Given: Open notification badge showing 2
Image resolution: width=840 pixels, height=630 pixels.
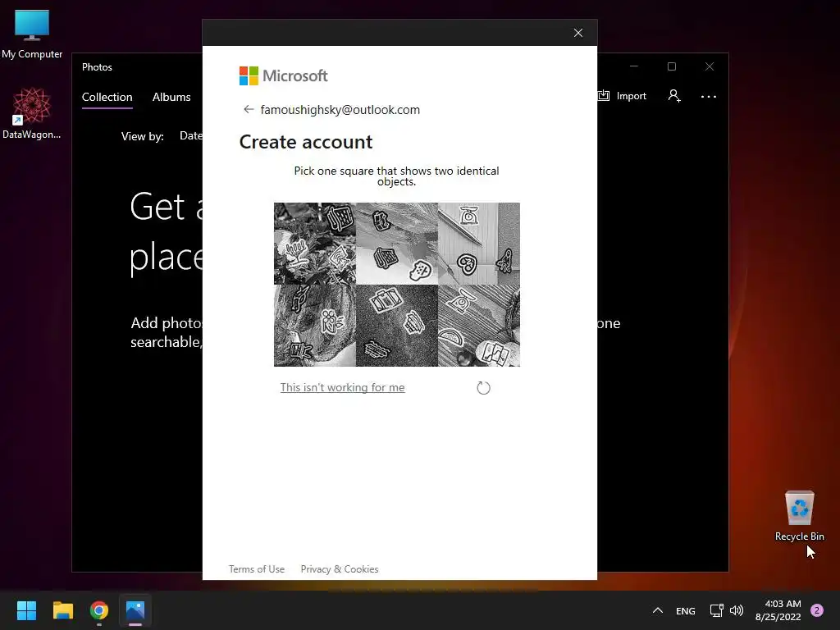Looking at the screenshot, I should [x=816, y=610].
